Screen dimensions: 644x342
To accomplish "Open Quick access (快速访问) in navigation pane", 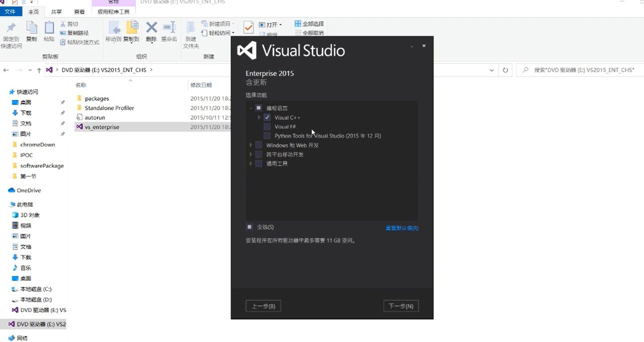I will pyautogui.click(x=27, y=92).
